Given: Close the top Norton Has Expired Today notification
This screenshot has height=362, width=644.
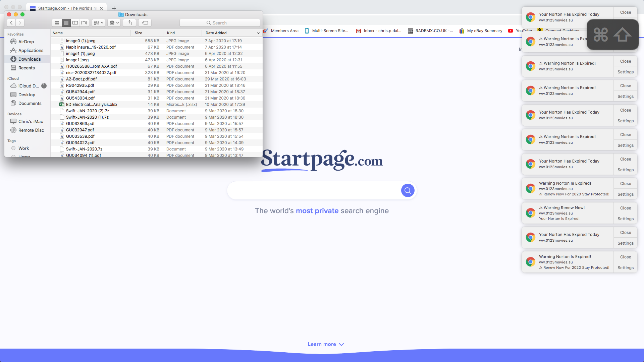Looking at the screenshot, I should tap(626, 12).
